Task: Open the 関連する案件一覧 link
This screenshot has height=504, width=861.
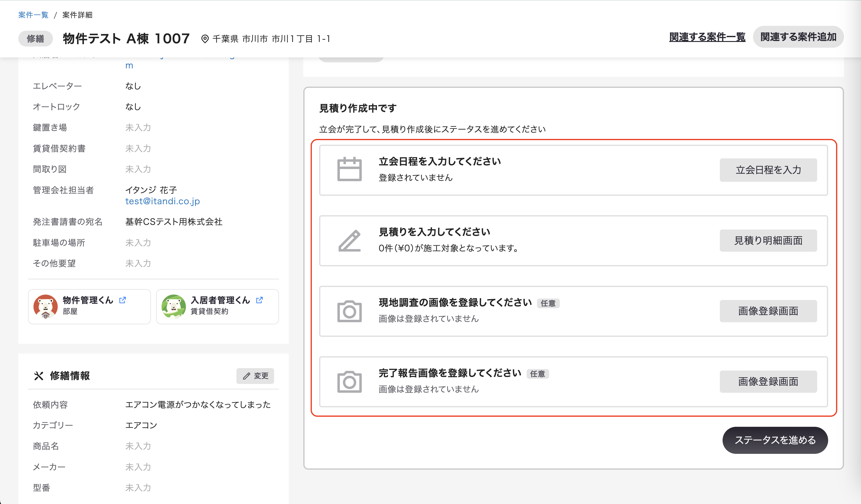Action: (707, 37)
